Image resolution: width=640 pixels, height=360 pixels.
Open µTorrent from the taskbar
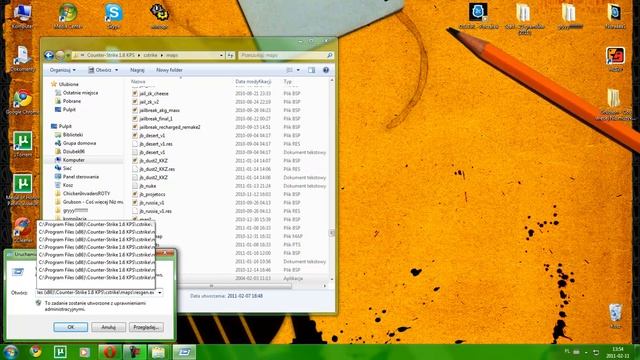coord(60,352)
